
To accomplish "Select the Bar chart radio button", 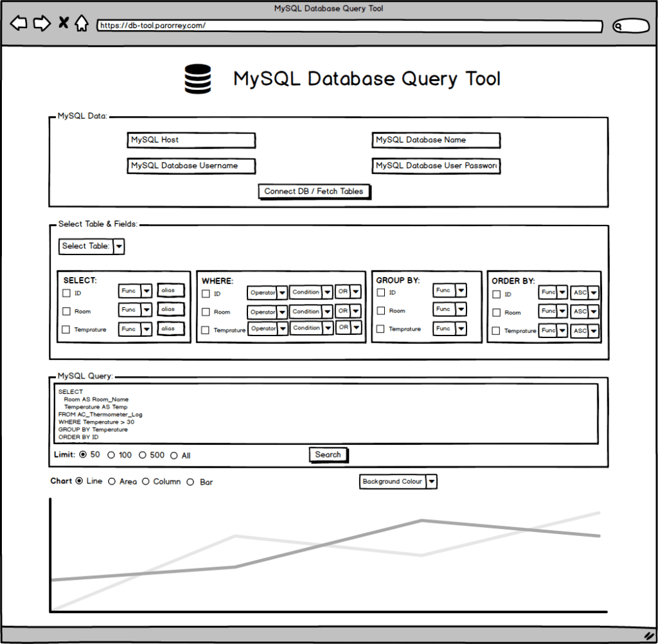I will tap(190, 483).
